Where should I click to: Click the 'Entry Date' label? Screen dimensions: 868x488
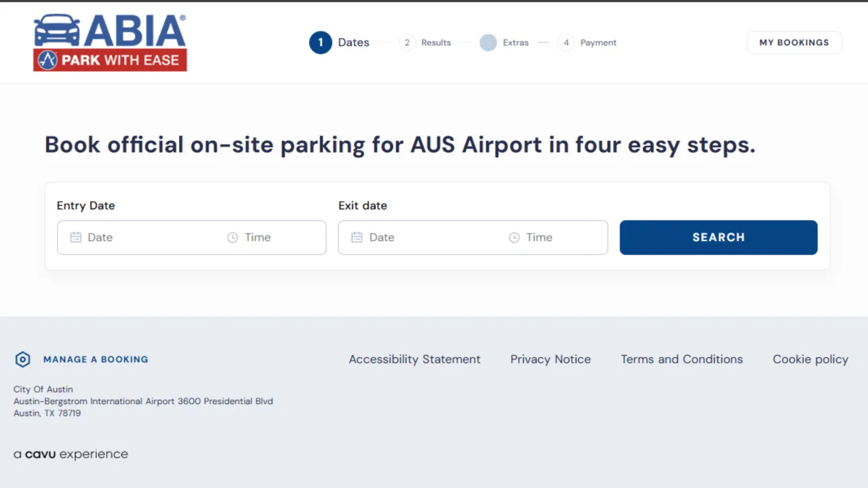pos(86,205)
